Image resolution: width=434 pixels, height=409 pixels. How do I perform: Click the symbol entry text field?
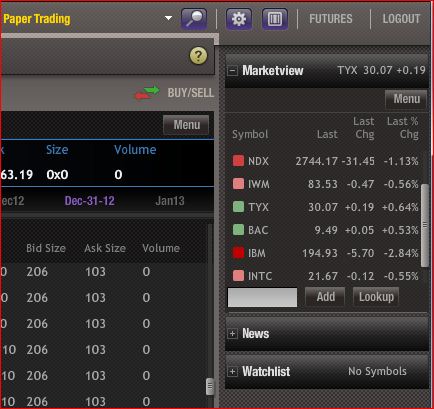[262, 297]
